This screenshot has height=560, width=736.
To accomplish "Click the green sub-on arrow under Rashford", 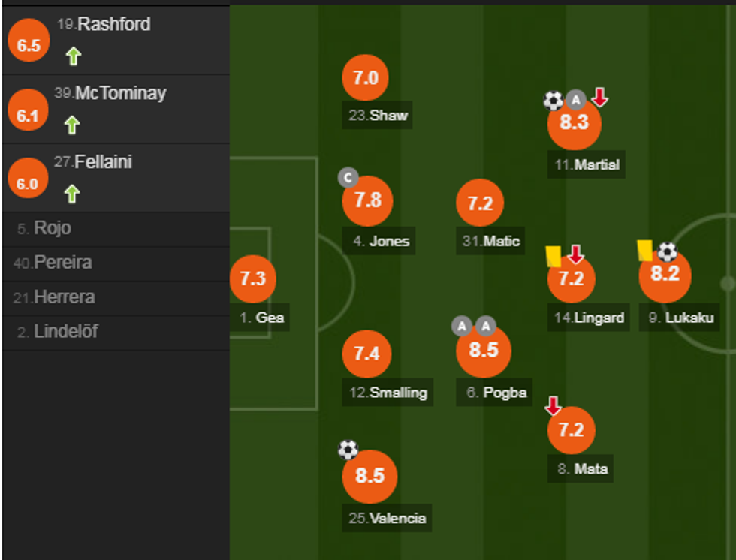I will (x=73, y=56).
